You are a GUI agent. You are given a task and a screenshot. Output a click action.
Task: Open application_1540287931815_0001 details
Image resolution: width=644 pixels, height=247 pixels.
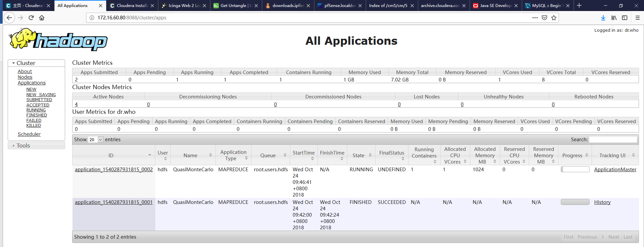click(114, 202)
